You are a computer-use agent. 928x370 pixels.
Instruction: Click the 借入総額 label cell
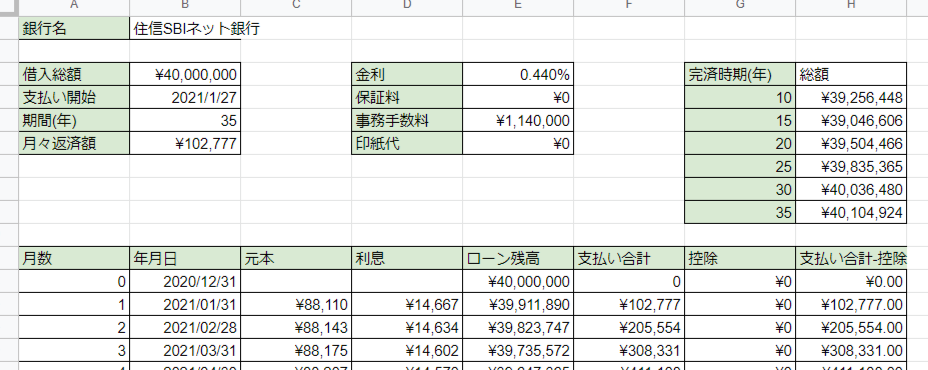74,75
